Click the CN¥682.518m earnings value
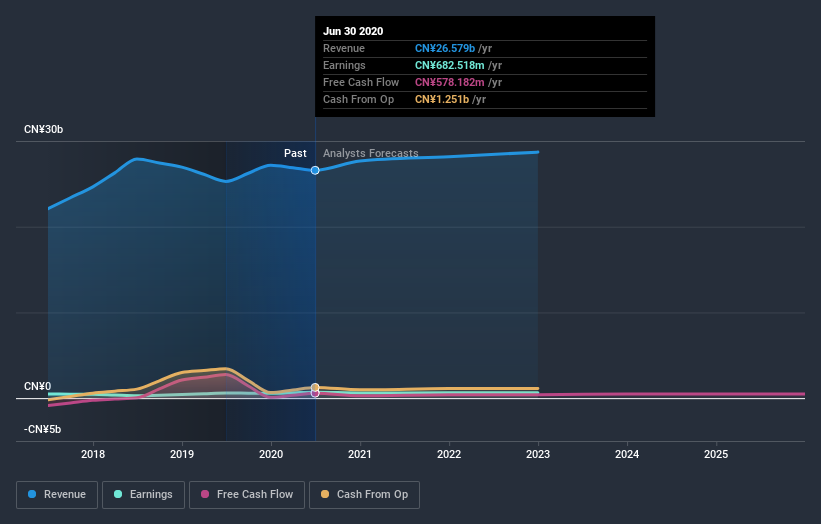 [x=450, y=65]
